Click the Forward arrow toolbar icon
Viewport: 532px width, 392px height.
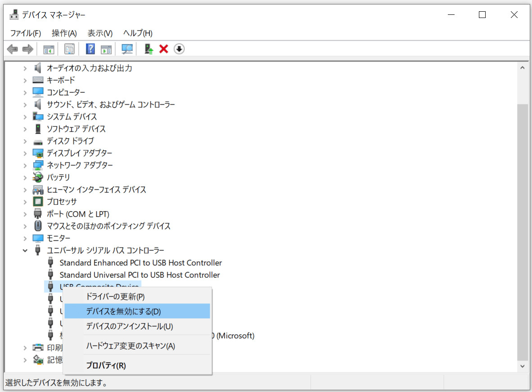[28, 49]
